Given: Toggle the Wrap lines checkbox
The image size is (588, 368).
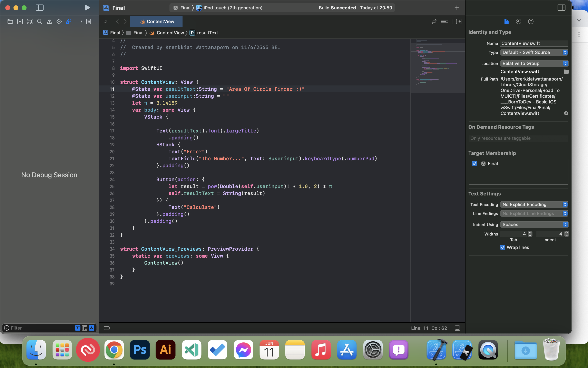Looking at the screenshot, I should coord(503,248).
